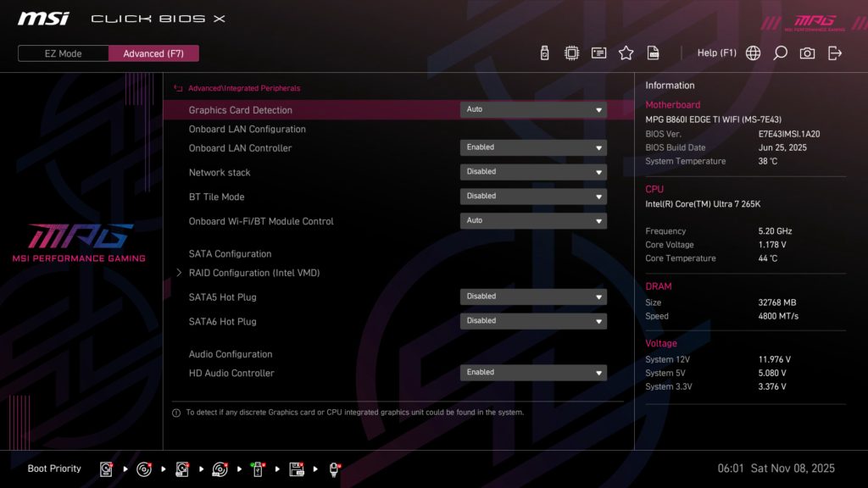Take a screenshot using the camera icon
Image resolution: width=868 pixels, height=488 pixels.
tap(808, 53)
